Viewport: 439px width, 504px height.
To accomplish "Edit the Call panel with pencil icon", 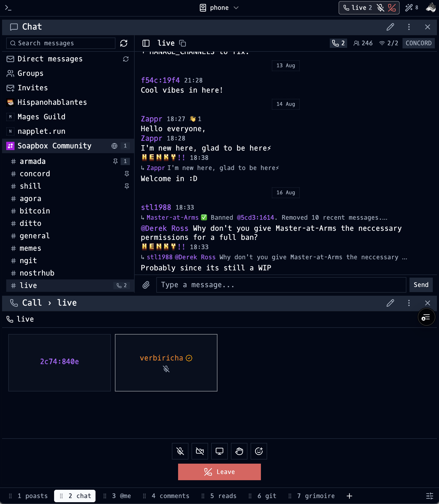I will click(x=390, y=303).
